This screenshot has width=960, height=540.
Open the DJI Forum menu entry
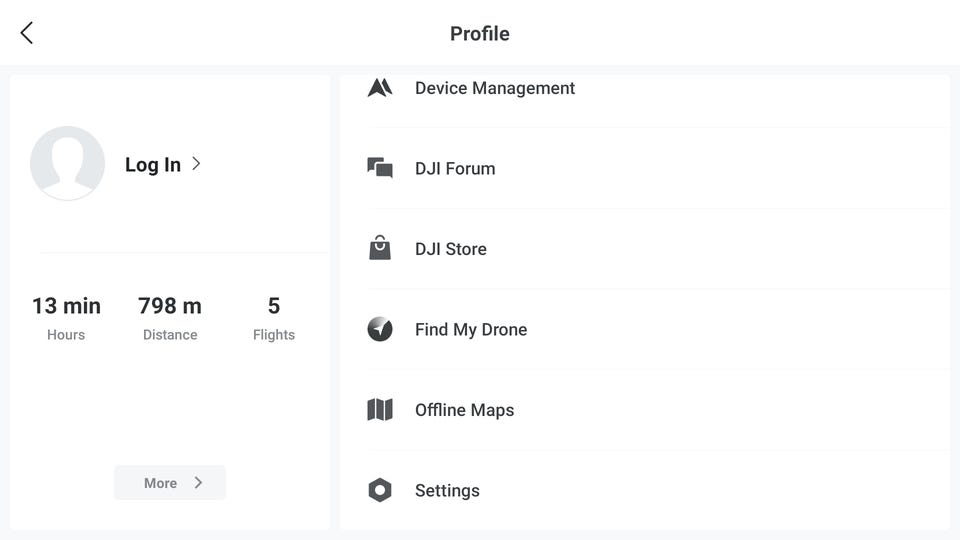pyautogui.click(x=658, y=168)
